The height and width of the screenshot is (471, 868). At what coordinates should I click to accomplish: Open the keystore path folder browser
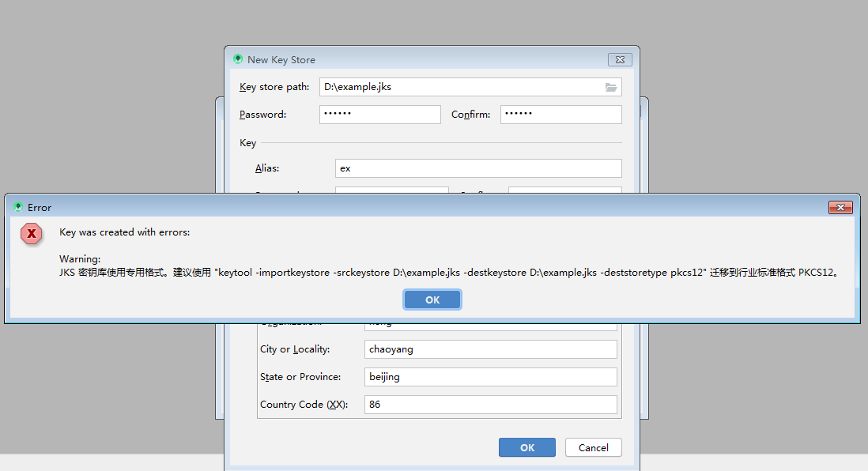(610, 87)
